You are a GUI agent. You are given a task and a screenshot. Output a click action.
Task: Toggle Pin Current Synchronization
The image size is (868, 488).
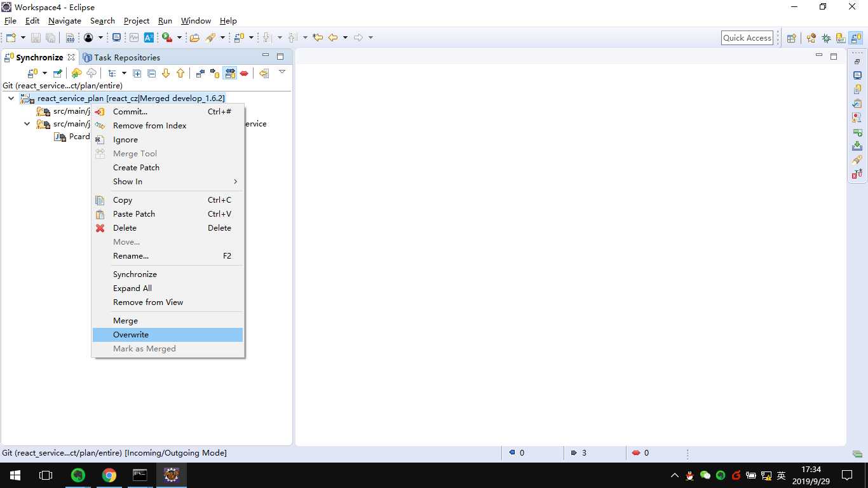(58, 73)
